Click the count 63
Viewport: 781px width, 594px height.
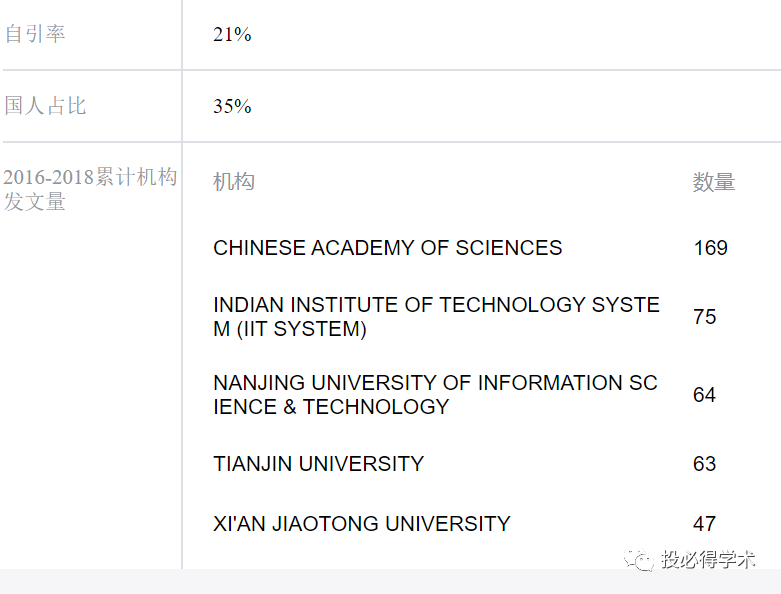tap(704, 464)
